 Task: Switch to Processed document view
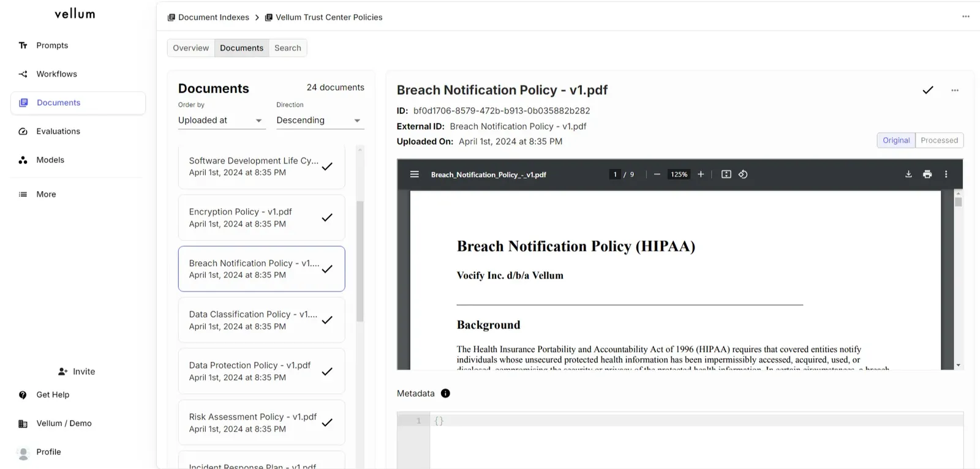939,140
